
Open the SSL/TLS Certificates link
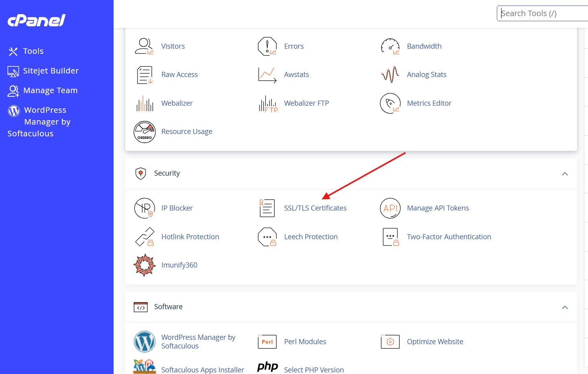point(315,208)
